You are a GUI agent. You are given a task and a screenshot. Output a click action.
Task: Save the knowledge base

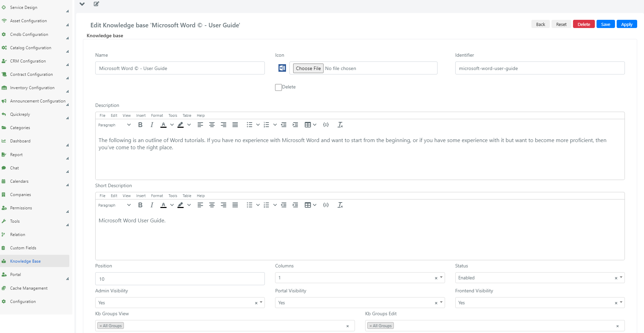[x=606, y=24]
